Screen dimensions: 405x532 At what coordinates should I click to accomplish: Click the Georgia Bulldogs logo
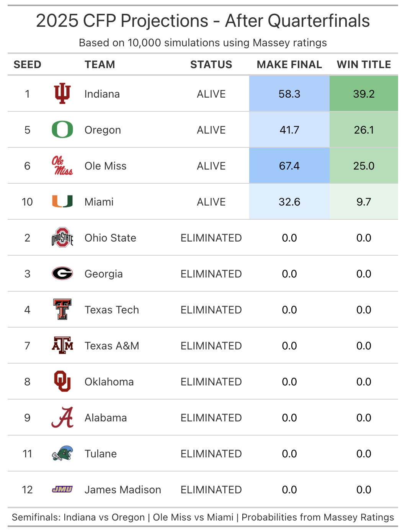(62, 274)
